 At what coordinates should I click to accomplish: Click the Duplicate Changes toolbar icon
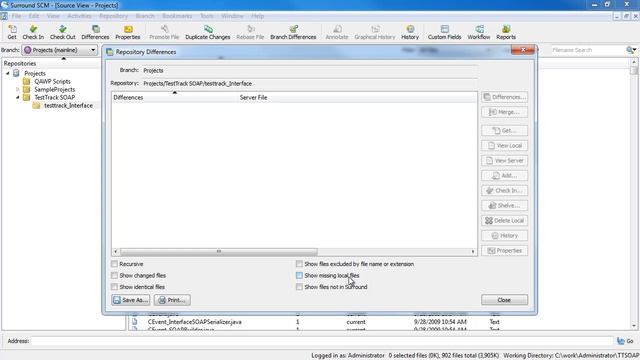pyautogui.click(x=208, y=32)
